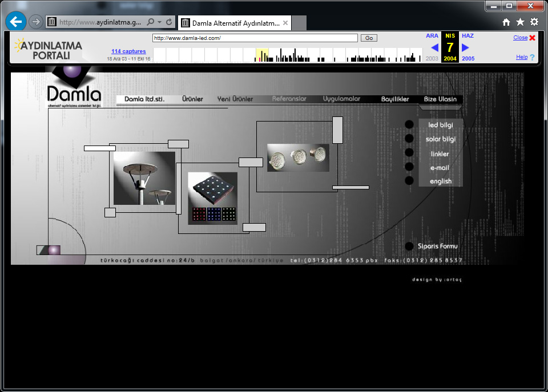Click the page refresh icon
548x392 pixels.
[169, 22]
